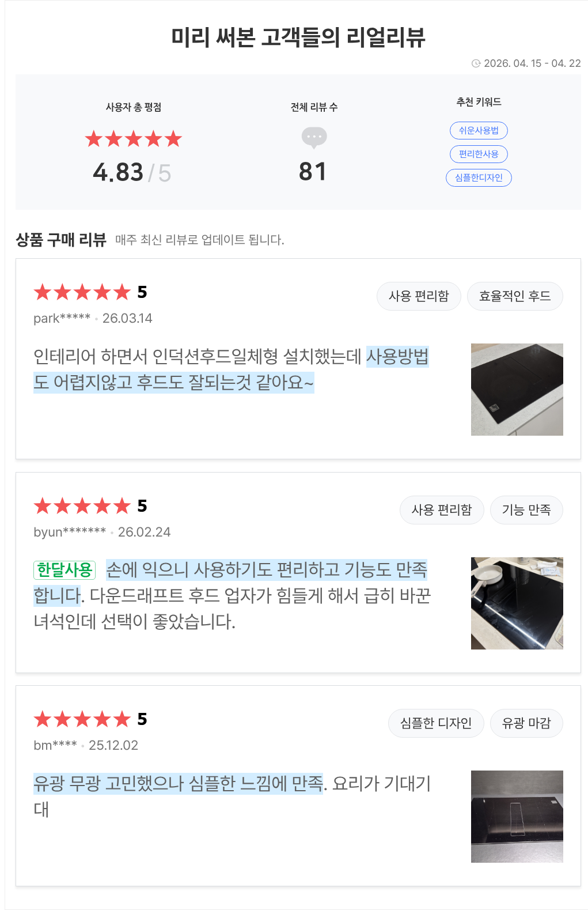This screenshot has width=588, height=910.
Task: Click 사용 편리함 tag in park's review
Action: (419, 296)
